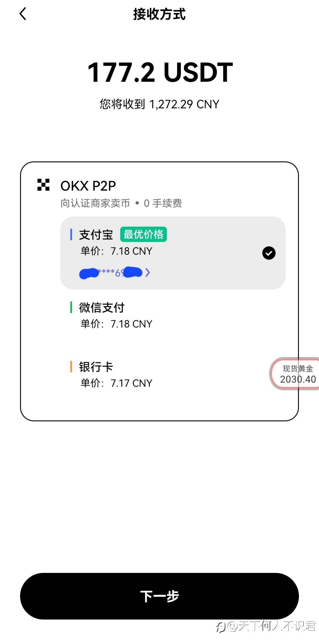Select 微信支付 as the receiving method
Image resolution: width=319 pixels, height=644 pixels.
102,308
